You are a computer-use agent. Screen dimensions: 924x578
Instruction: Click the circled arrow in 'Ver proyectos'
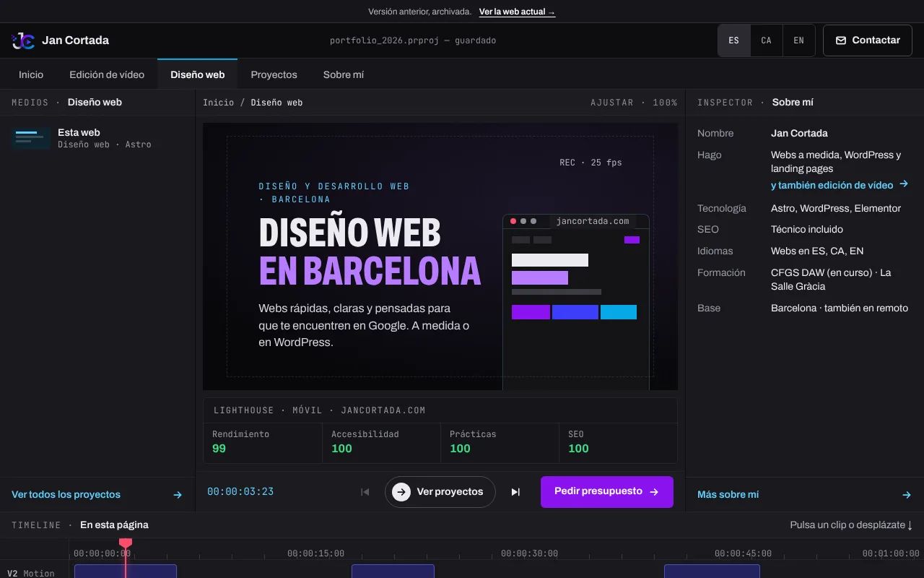pos(401,492)
